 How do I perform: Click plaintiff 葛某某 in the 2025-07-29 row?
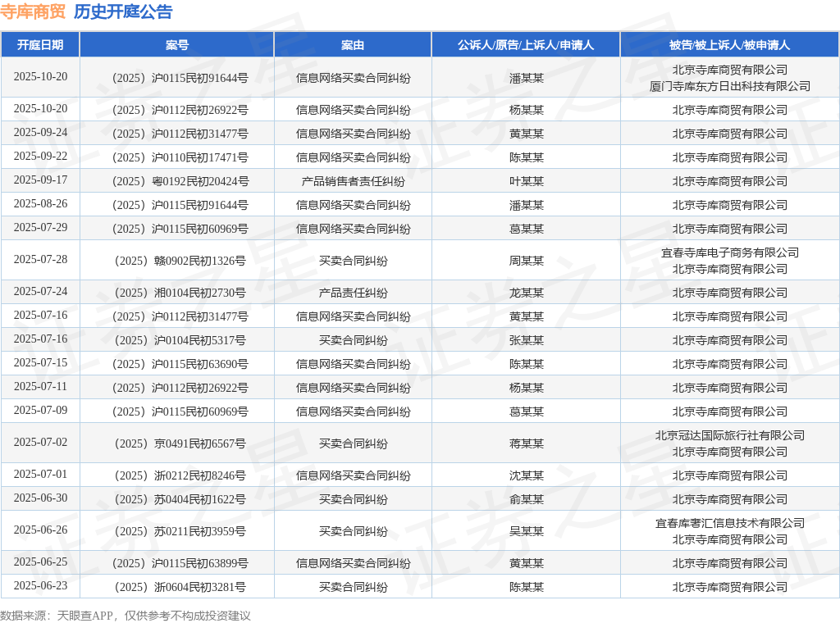pos(526,229)
